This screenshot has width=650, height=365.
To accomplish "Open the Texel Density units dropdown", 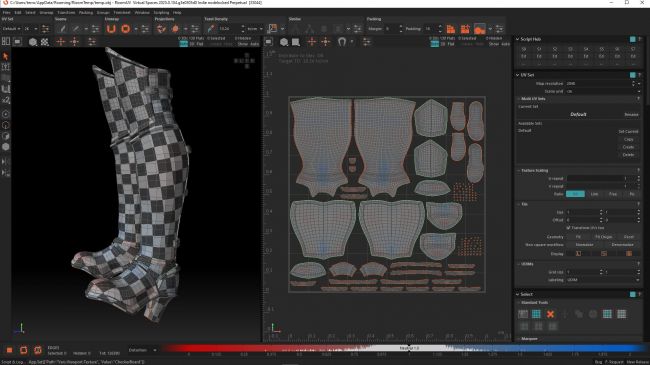I will click(255, 29).
